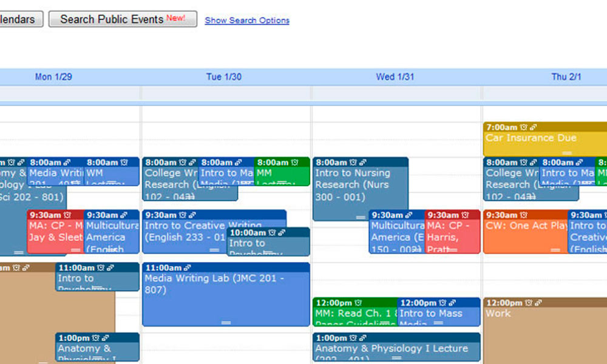Viewport: 607px width, 364px height.
Task: Click shared icon on Media Writing Lab event
Action: point(187,268)
